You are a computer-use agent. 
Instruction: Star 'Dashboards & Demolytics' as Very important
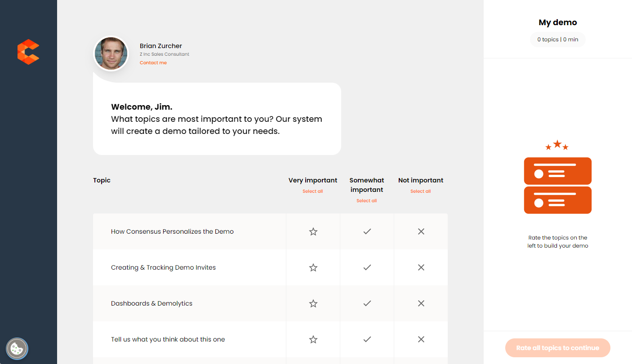tap(313, 303)
